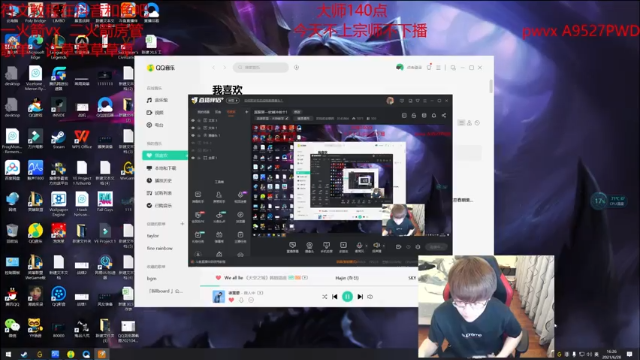Open Steam desktop shortcut

(x=58, y=139)
